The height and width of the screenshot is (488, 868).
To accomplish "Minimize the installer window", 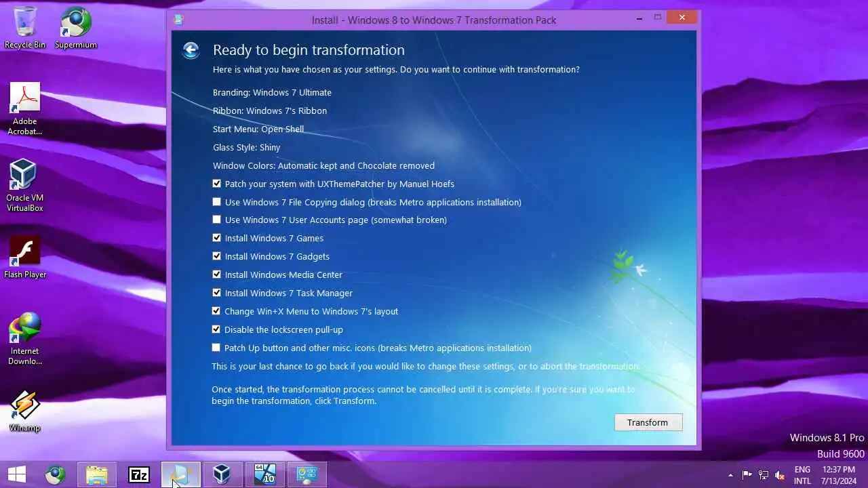I will pos(638,18).
